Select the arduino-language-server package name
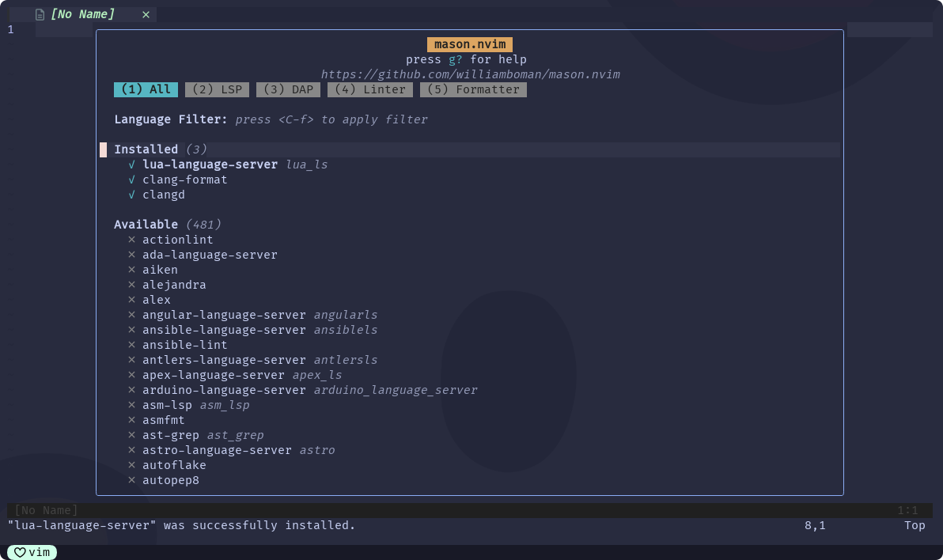Viewport: 943px width, 560px height. click(x=225, y=390)
